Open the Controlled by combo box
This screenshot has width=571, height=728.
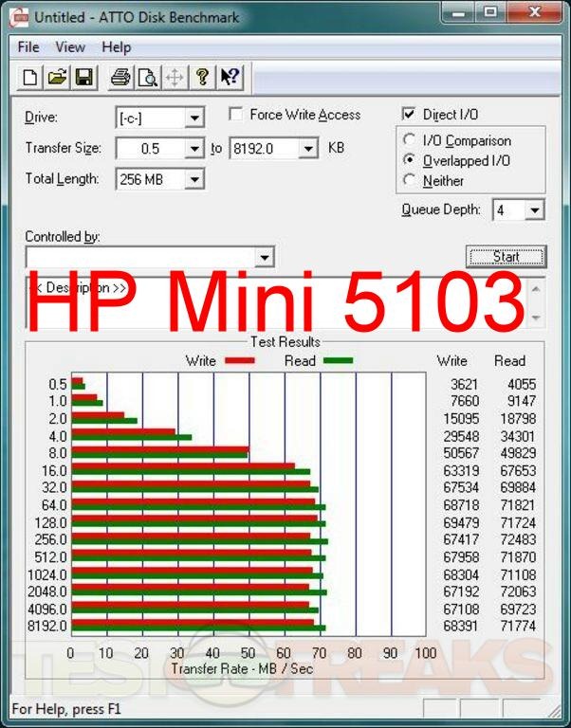click(265, 257)
